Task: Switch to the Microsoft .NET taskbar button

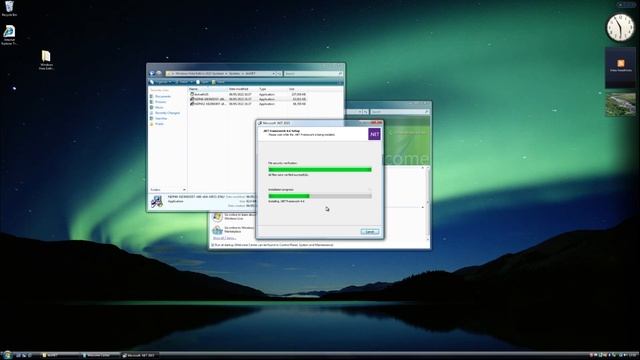Action: [x=141, y=356]
